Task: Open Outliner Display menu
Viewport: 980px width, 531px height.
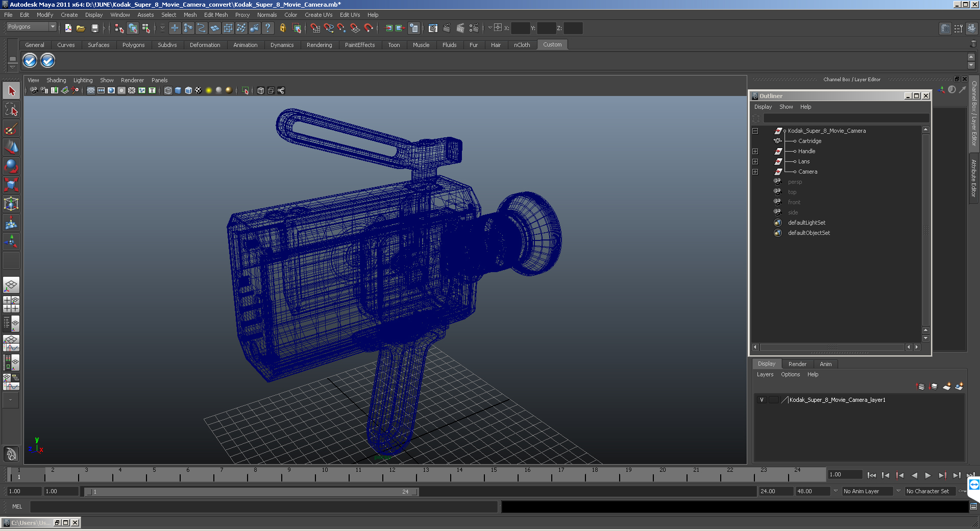Action: (763, 107)
